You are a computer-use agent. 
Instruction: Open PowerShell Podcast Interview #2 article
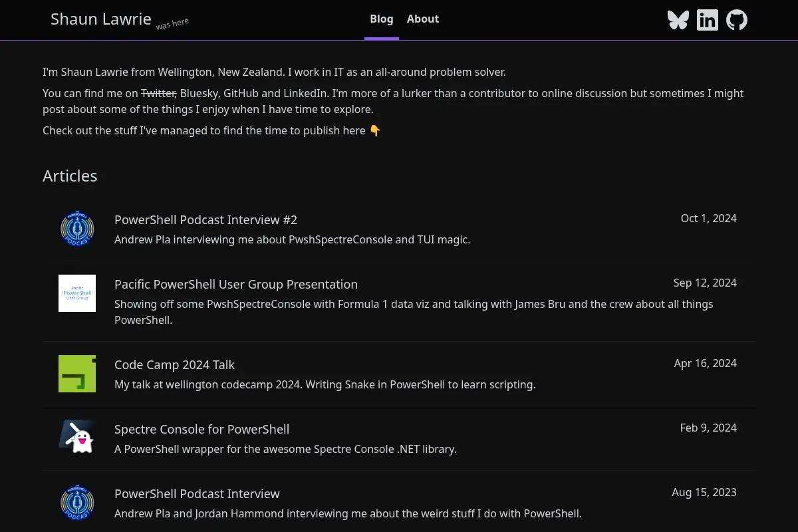[205, 219]
